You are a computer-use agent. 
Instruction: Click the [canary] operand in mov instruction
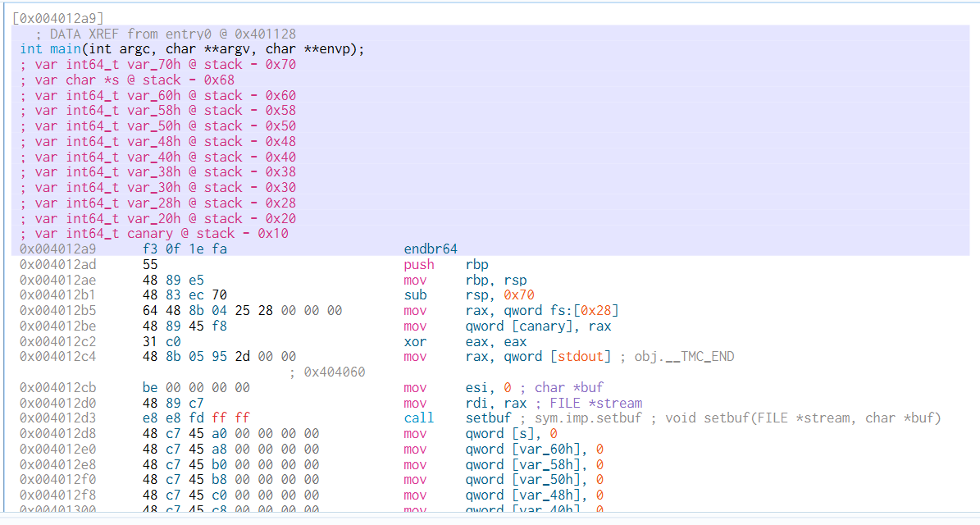point(540,326)
